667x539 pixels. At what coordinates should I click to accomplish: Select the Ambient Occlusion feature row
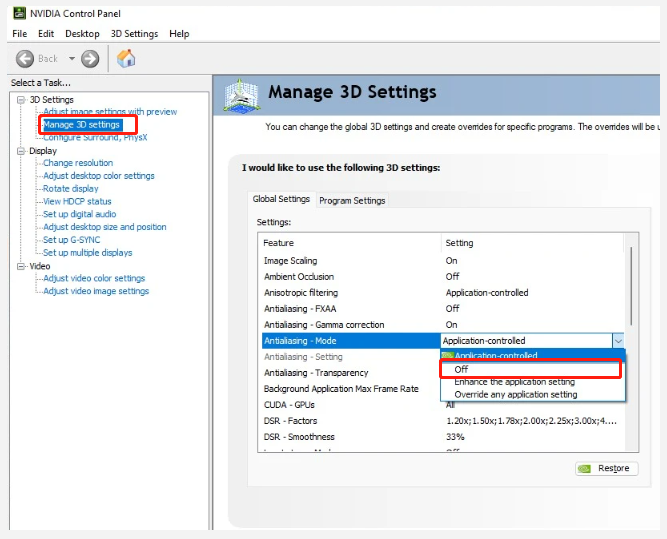(442, 277)
